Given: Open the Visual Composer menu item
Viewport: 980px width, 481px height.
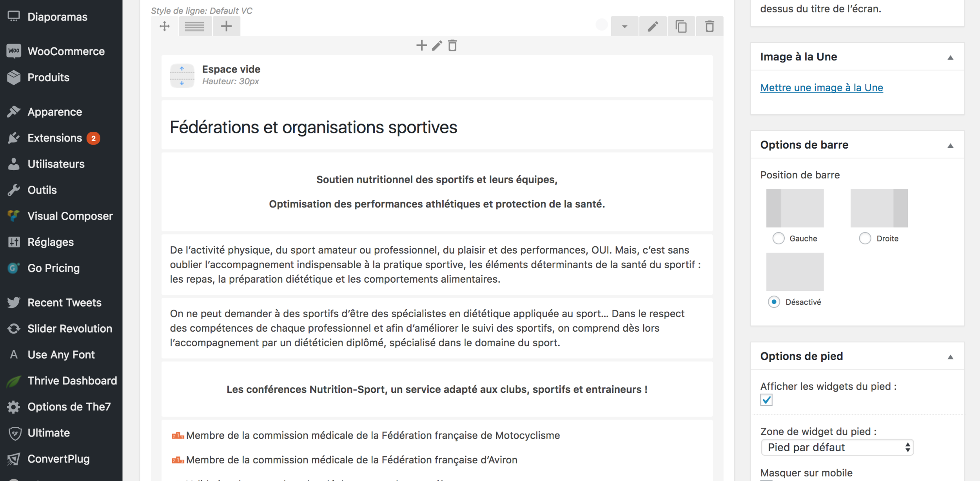Looking at the screenshot, I should pyautogui.click(x=70, y=216).
